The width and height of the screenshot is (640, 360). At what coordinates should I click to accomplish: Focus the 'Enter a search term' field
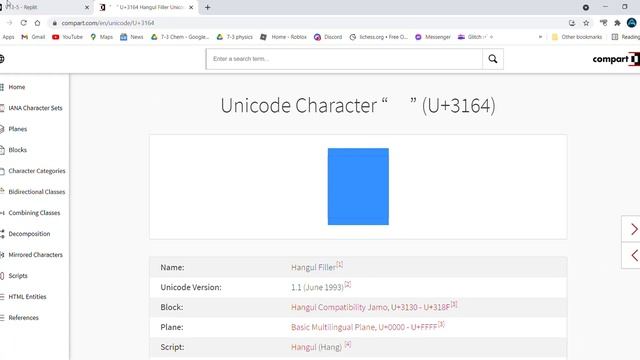(344, 59)
